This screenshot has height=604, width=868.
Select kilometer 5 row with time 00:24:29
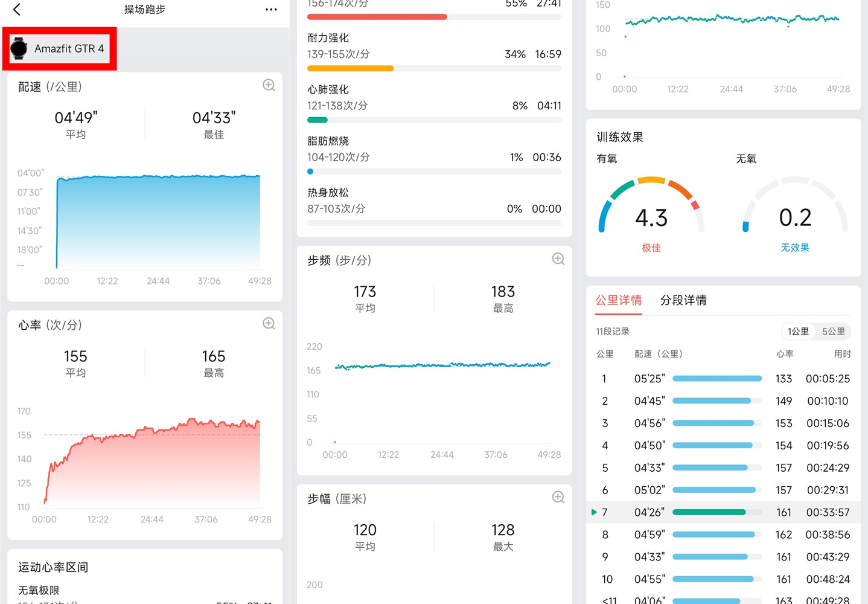[723, 468]
